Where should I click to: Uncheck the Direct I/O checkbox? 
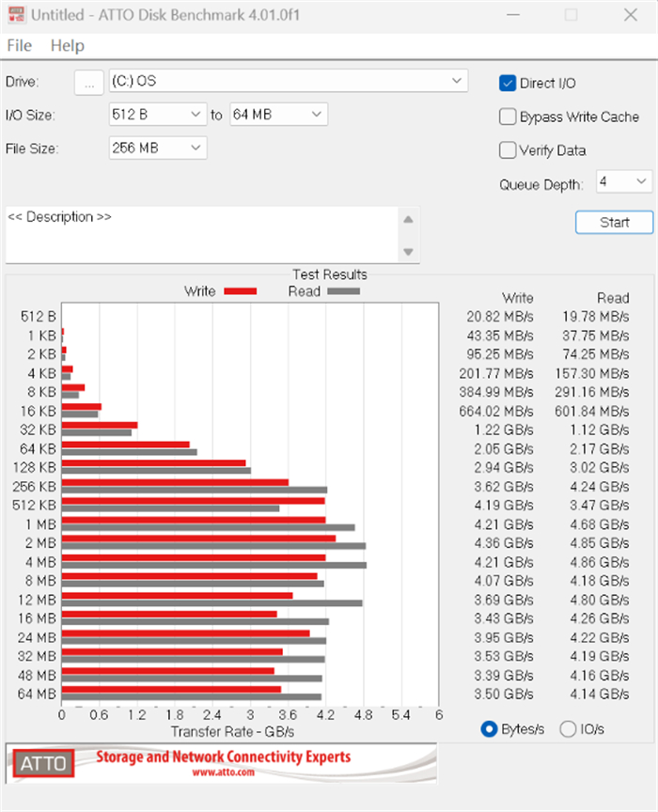(x=508, y=84)
